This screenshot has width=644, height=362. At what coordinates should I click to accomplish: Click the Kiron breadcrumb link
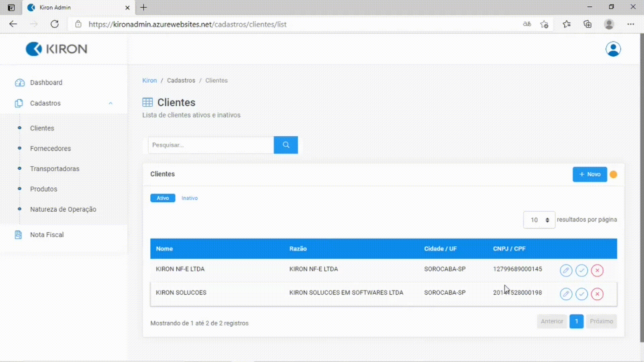[149, 80]
